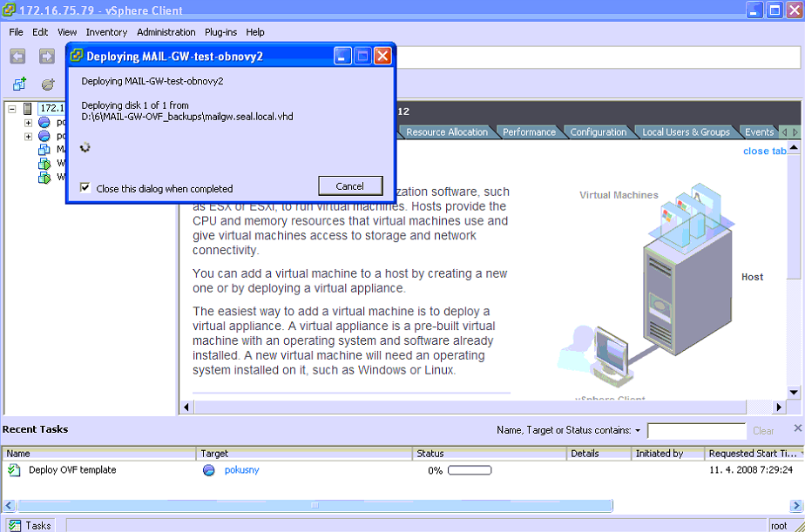The height and width of the screenshot is (532, 805).
Task: Sort tasks by the Initiated by column header
Action: click(668, 454)
